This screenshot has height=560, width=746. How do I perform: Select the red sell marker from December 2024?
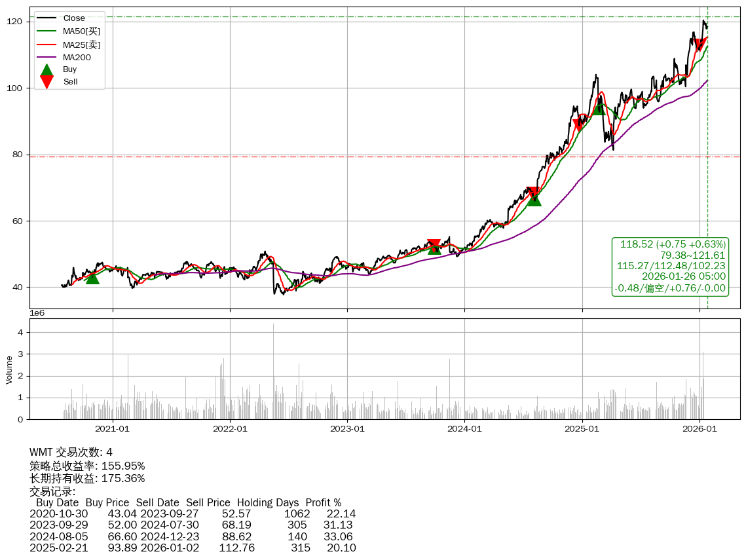coord(578,125)
